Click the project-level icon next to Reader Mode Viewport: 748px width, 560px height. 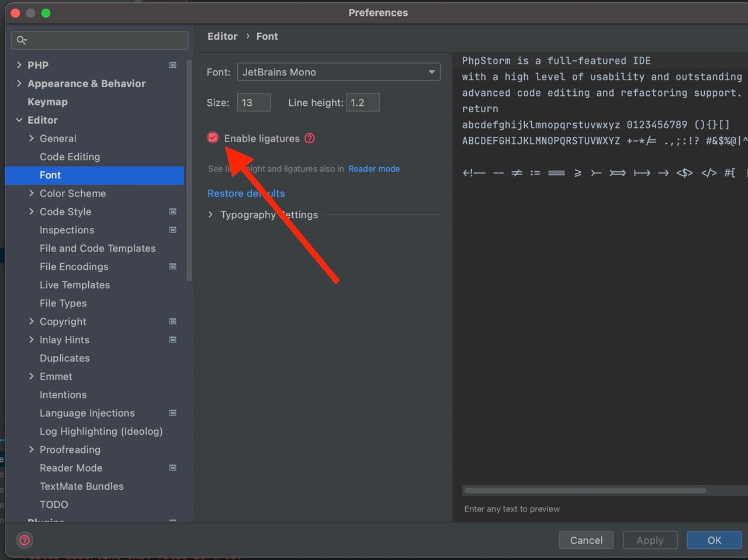(x=172, y=468)
